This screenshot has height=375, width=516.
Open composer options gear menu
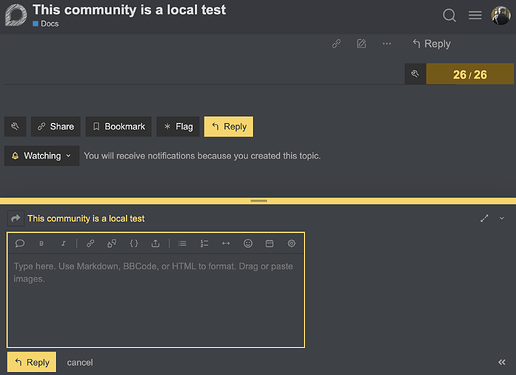291,243
